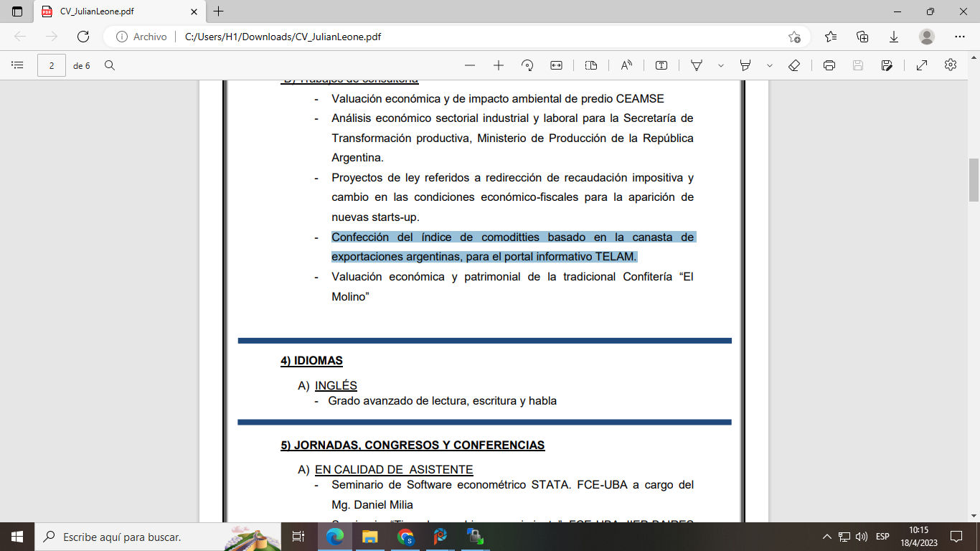Click the PDF vertical scrollbar thumb
Image resolution: width=980 pixels, height=551 pixels.
[974, 179]
